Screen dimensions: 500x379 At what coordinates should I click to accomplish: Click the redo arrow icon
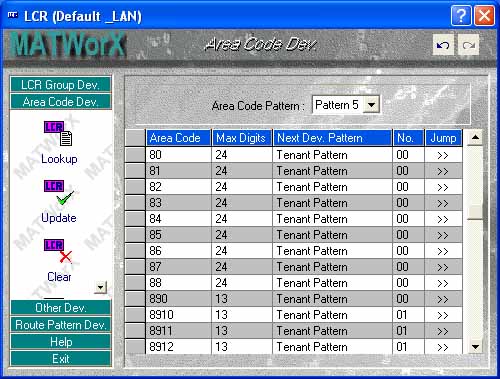(469, 45)
